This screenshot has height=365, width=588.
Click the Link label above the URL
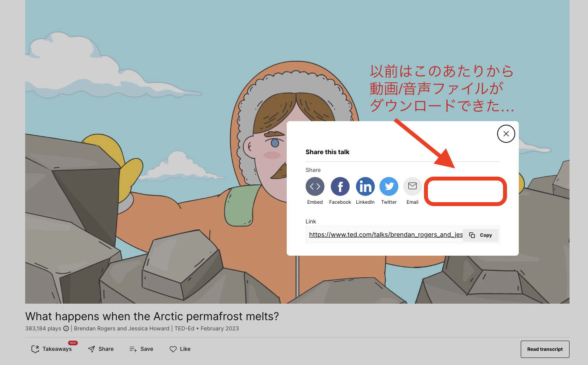point(311,221)
